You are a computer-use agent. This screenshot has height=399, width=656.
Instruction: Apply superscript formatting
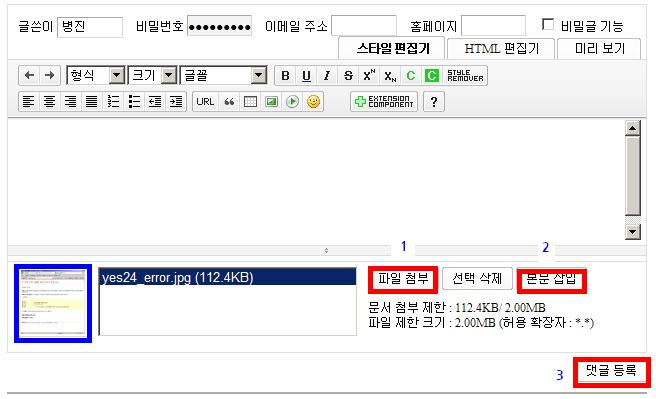[369, 76]
